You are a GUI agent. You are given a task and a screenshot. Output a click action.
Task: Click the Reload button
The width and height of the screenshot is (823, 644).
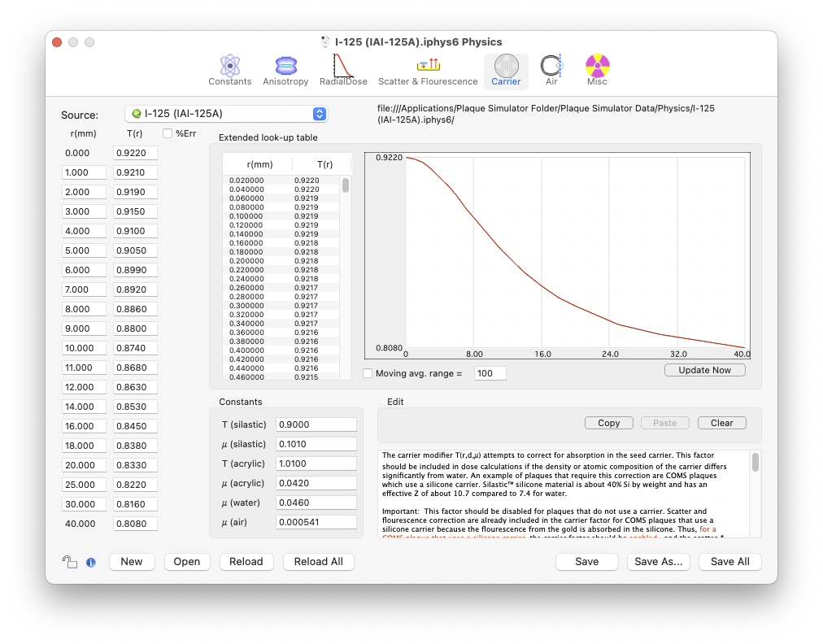pos(246,562)
